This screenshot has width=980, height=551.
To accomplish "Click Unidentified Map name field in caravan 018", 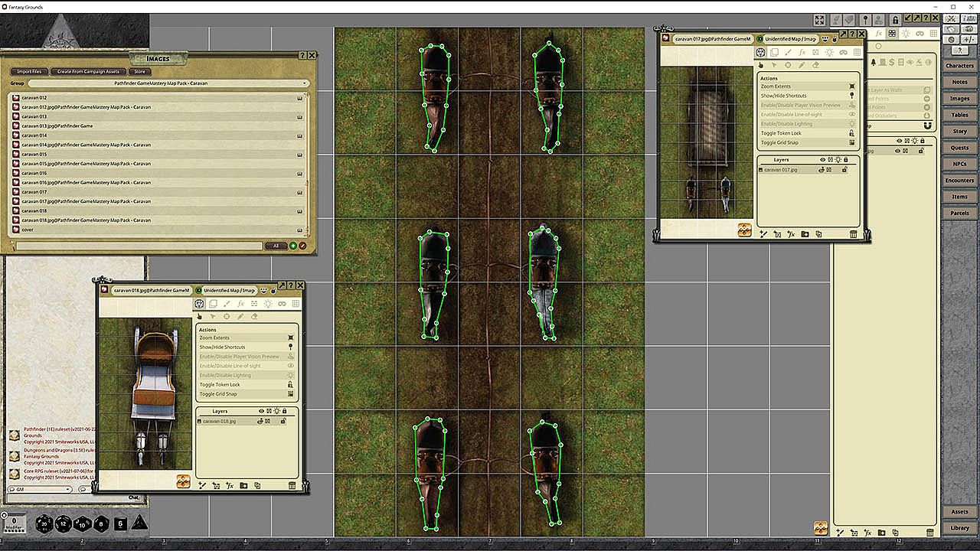I will [x=230, y=291].
